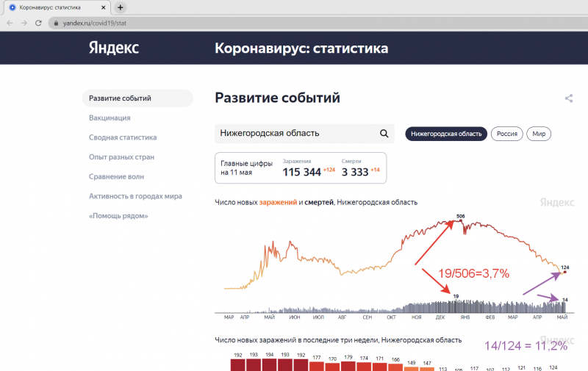Screen dimensions: 588x371
Task: Open Сравнение волн in sidebar
Action: click(116, 176)
